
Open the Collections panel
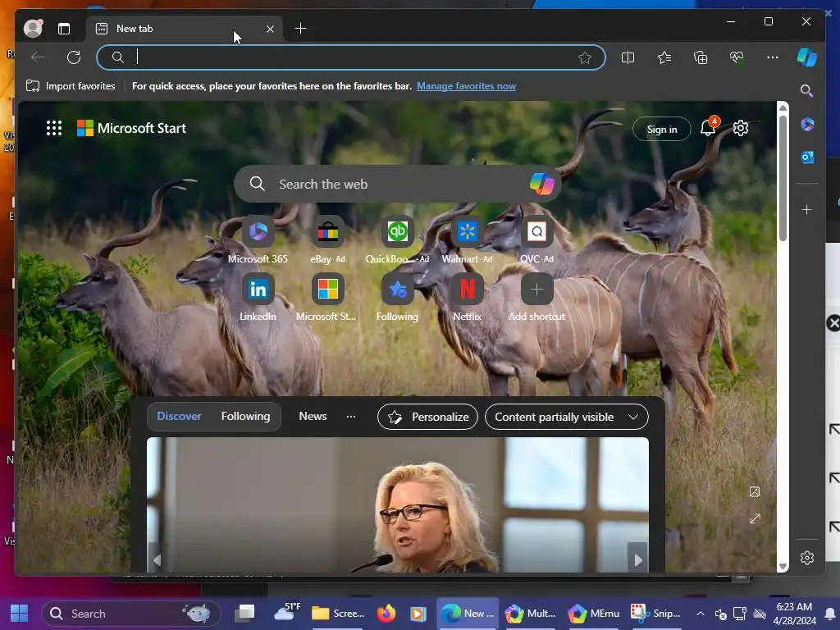[x=701, y=57]
